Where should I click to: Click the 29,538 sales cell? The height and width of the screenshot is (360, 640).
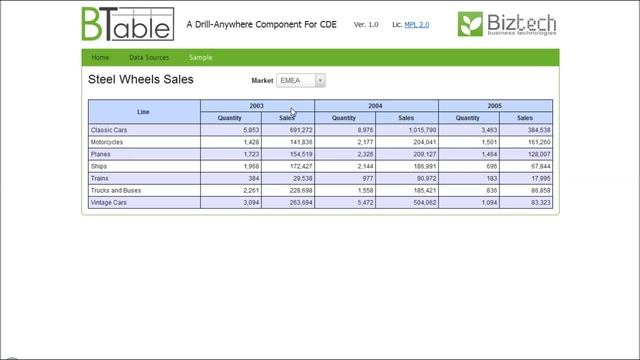coord(288,178)
